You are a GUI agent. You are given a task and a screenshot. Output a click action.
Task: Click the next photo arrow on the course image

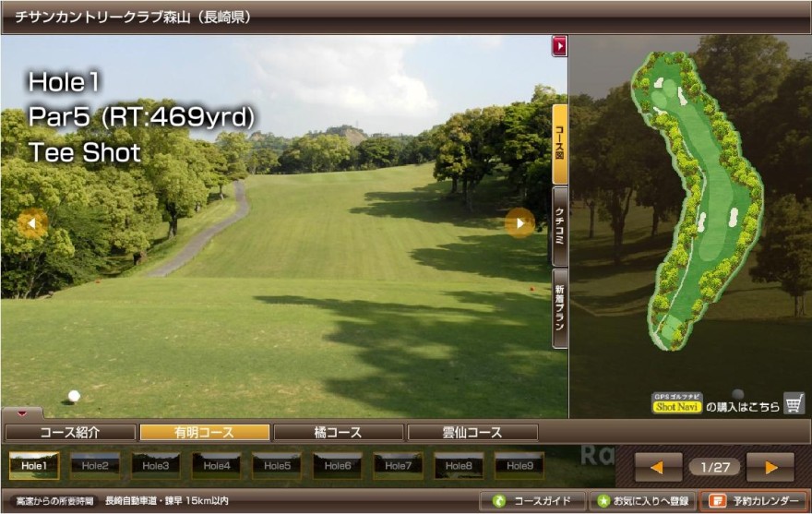coord(519,222)
